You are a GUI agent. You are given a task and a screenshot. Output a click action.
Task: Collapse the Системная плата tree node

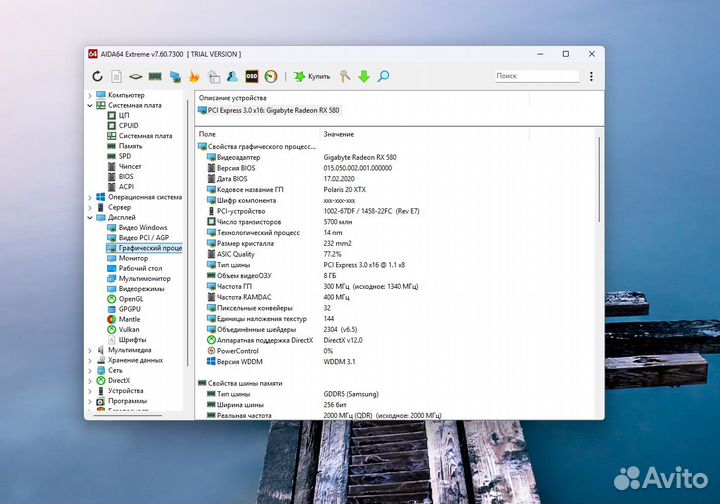pyautogui.click(x=90, y=105)
